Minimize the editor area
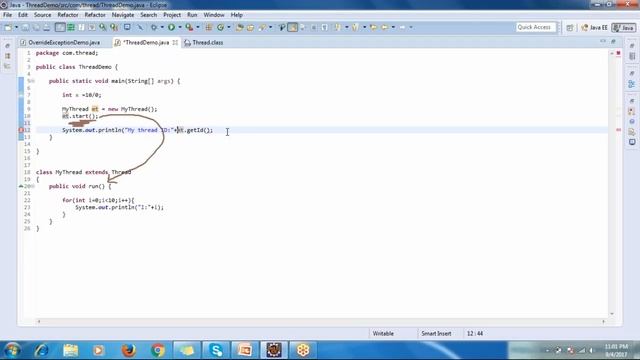The image size is (640, 360). tap(603, 41)
